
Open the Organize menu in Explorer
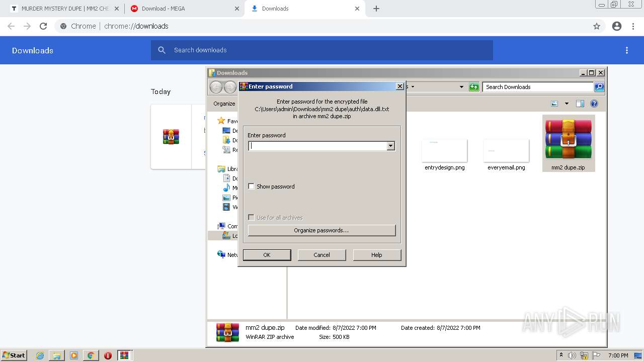[224, 104]
